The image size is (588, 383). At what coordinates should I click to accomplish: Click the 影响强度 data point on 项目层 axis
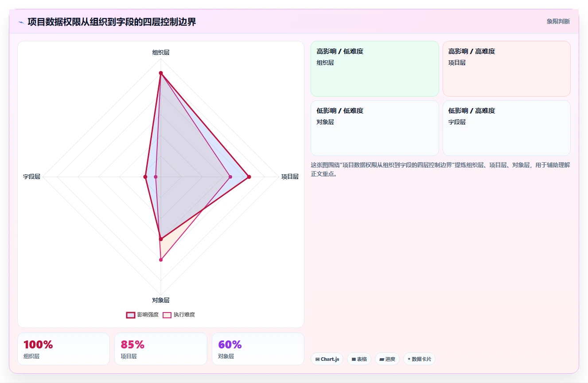tap(249, 177)
